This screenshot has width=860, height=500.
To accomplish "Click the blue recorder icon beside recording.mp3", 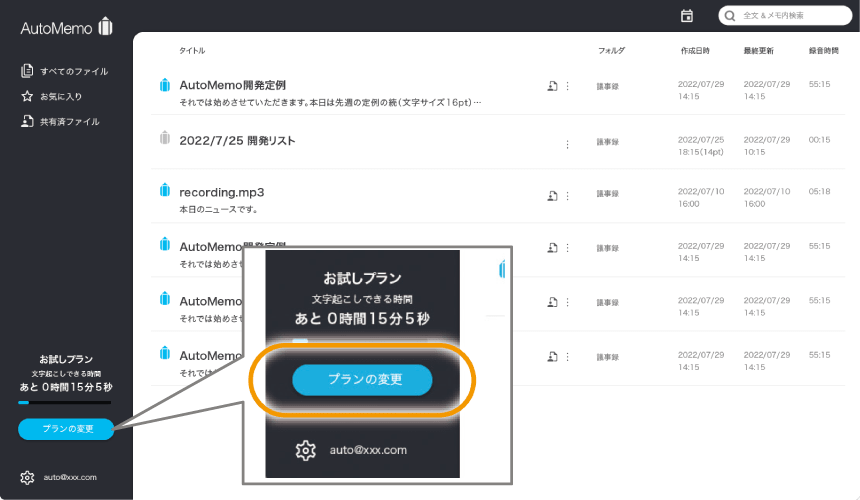I will 165,191.
